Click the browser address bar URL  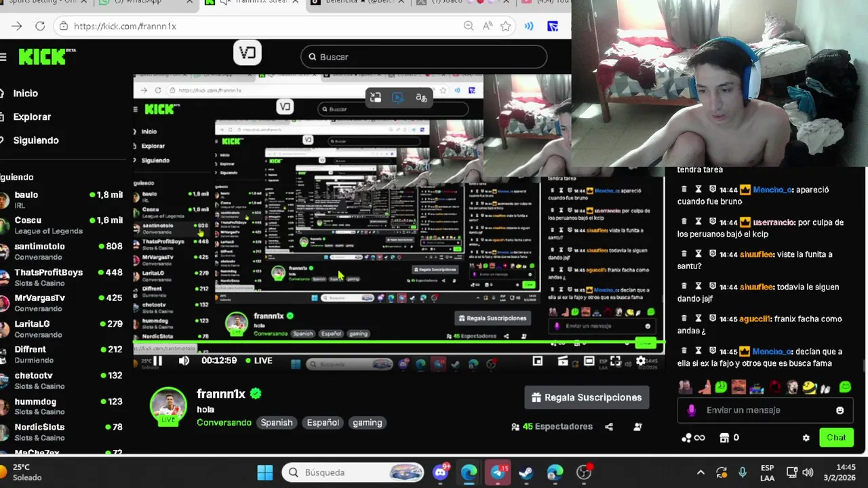coord(125,26)
